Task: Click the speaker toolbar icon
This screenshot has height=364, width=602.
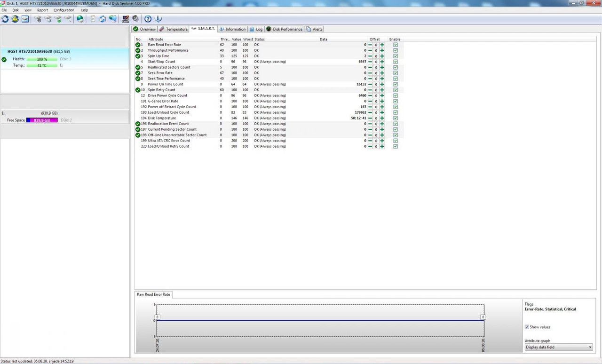Action: (x=135, y=19)
